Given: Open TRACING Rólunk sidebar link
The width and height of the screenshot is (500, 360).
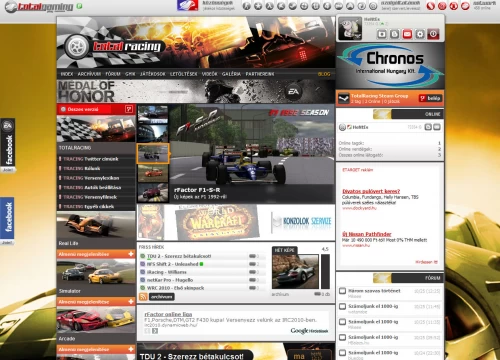Looking at the screenshot, I should (x=82, y=168).
